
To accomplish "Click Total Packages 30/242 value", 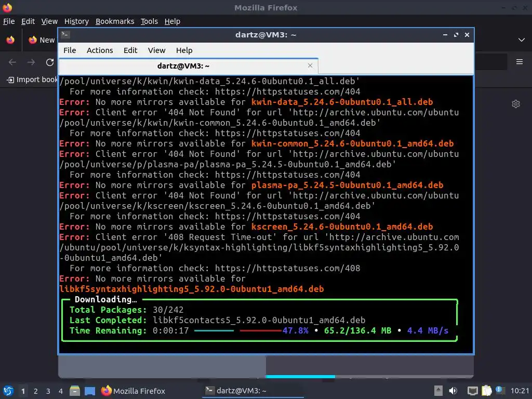I will click(x=168, y=310).
